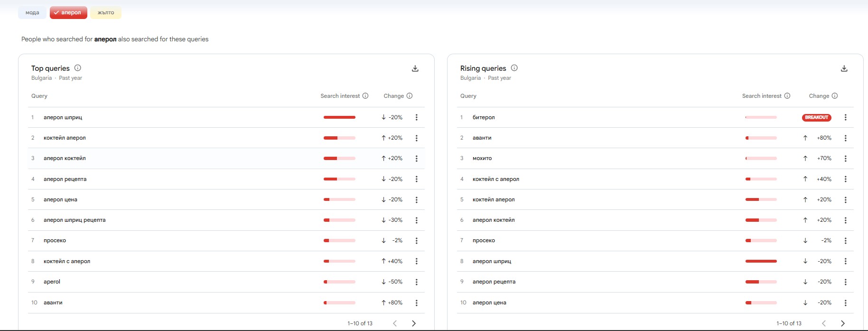This screenshot has height=331, width=868.
Task: Select the мода term chip
Action: coord(32,13)
